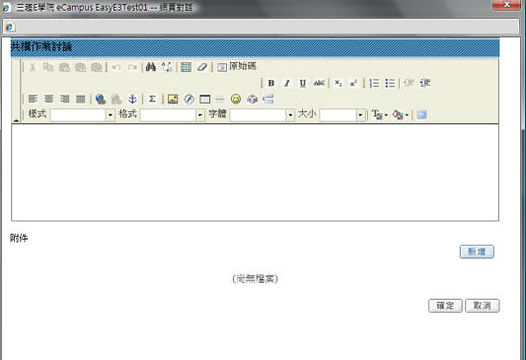Image resolution: width=526 pixels, height=360 pixels.
Task: Toggle strikethrough (ABC) formatting
Action: [319, 83]
